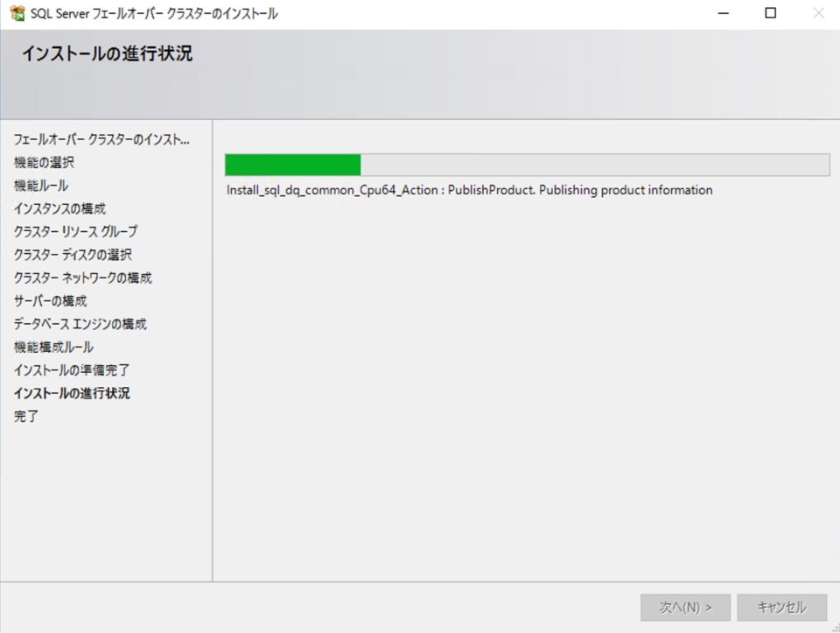The height and width of the screenshot is (633, 840).
Task: Select the クラスター リソース グループ step
Action: (75, 231)
